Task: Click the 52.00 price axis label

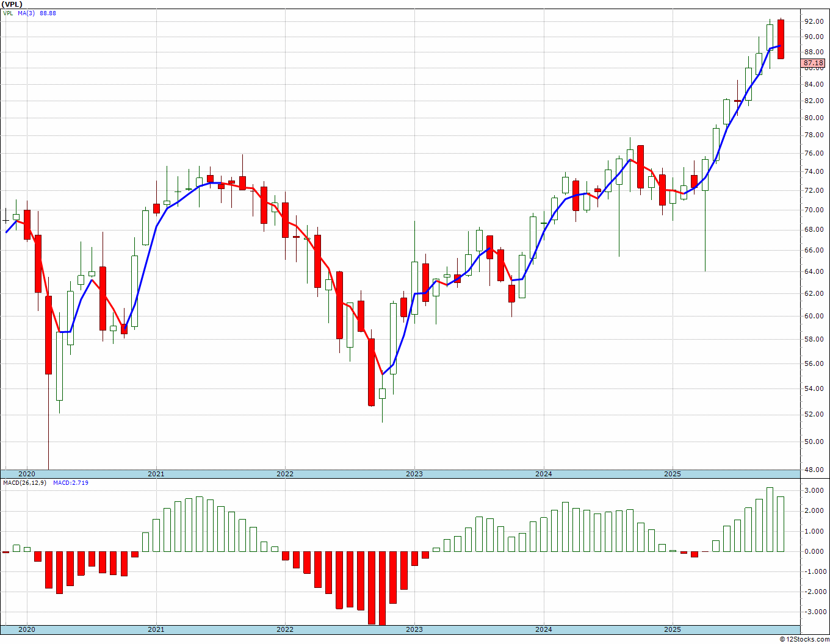Action: pyautogui.click(x=814, y=414)
